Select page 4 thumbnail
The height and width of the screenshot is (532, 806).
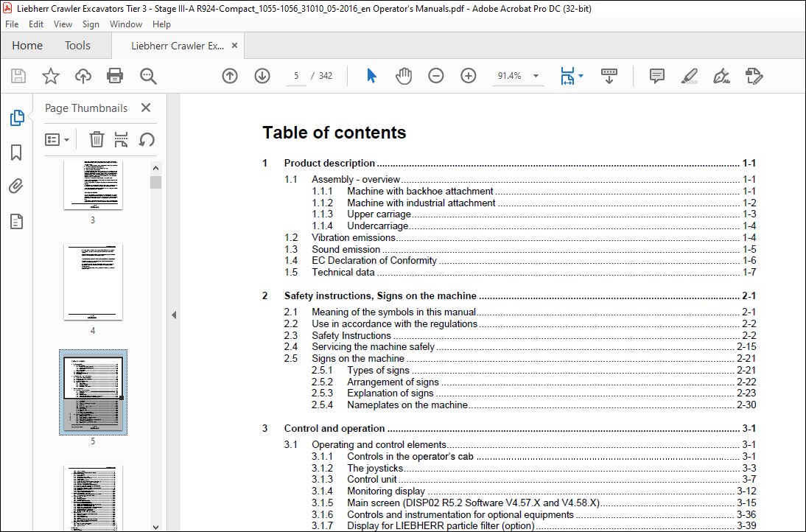(93, 281)
